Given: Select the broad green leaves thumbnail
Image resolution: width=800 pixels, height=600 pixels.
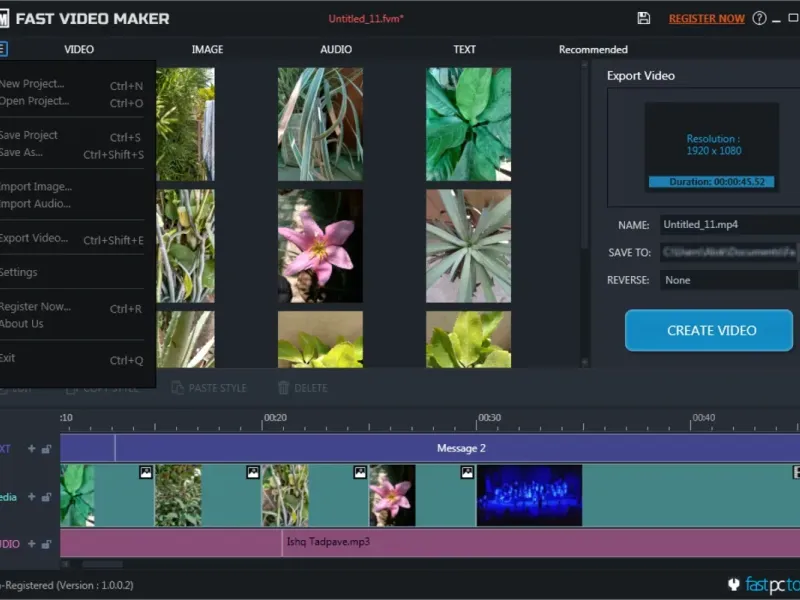Looking at the screenshot, I should [468, 124].
